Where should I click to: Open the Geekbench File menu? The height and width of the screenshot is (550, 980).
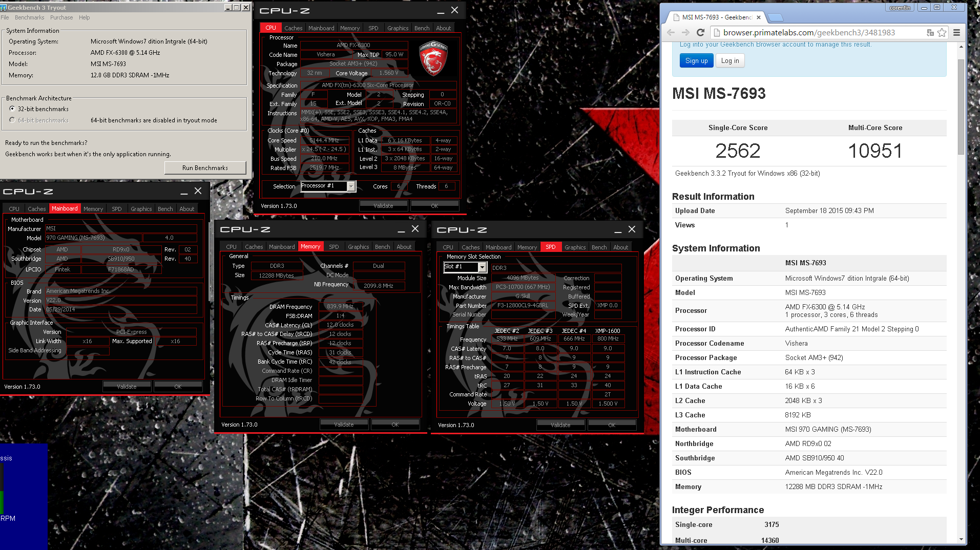(5, 17)
